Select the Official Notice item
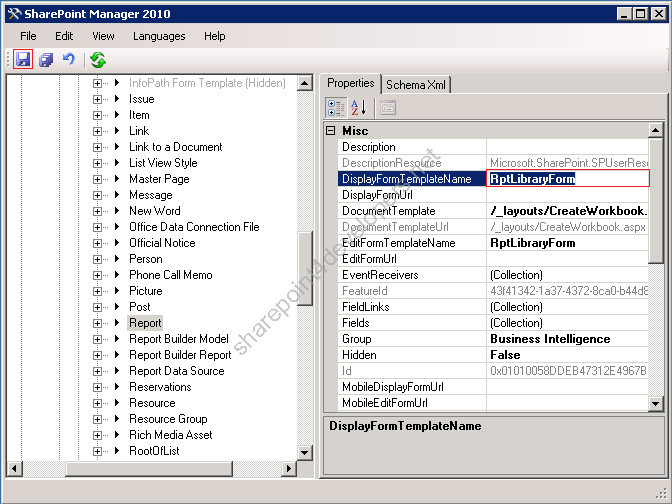The width and height of the screenshot is (672, 504). point(162,243)
